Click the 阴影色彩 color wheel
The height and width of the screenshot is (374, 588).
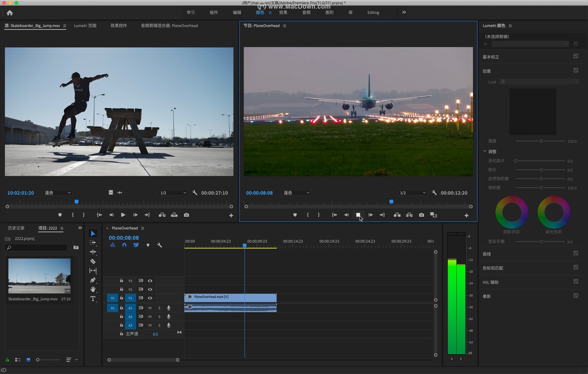511,212
